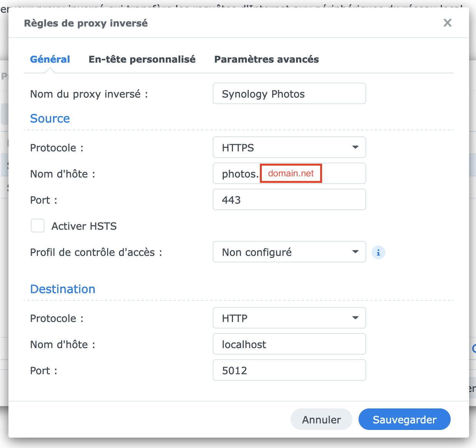Close the reverse proxy rules dialog
Viewport: 476px width, 448px height.
point(447,23)
